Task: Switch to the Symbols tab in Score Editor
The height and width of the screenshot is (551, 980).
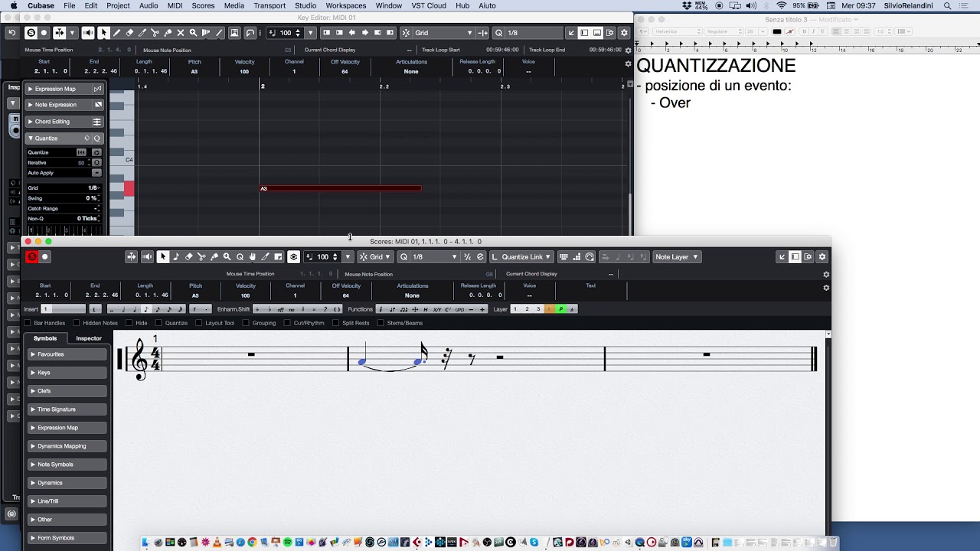Action: 45,338
